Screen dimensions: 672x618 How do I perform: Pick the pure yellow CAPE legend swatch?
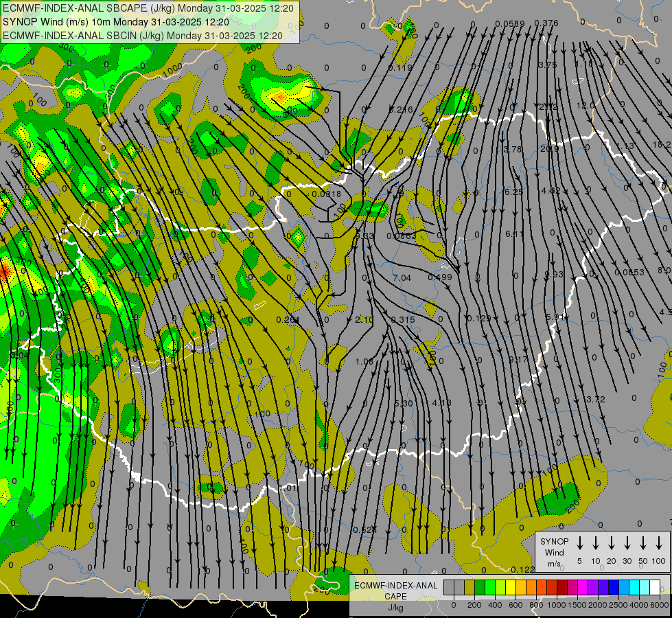[511, 587]
